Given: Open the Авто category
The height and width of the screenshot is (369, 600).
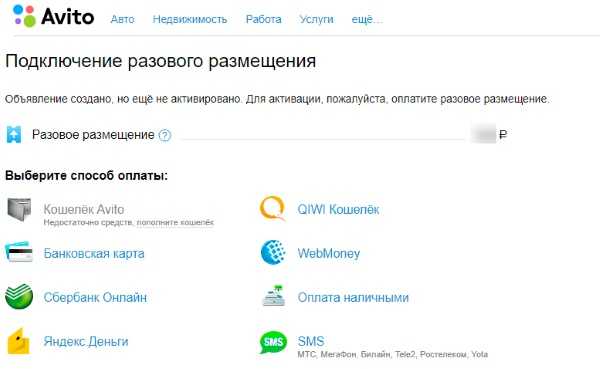Looking at the screenshot, I should point(122,19).
